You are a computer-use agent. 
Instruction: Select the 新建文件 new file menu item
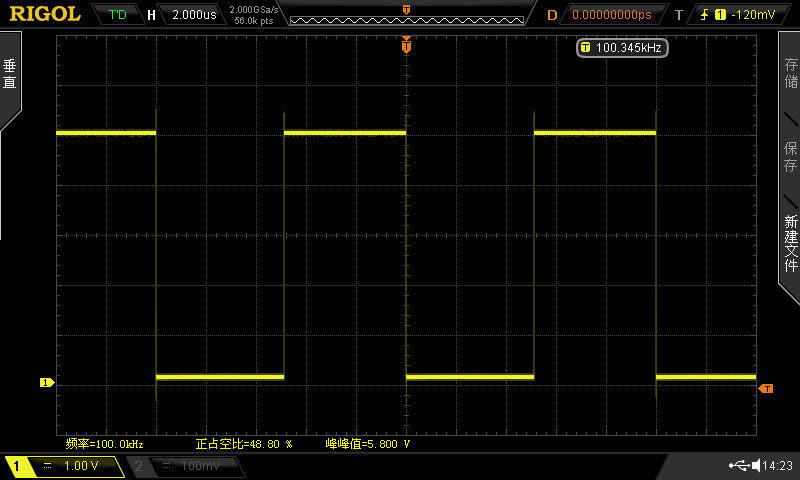tap(791, 243)
